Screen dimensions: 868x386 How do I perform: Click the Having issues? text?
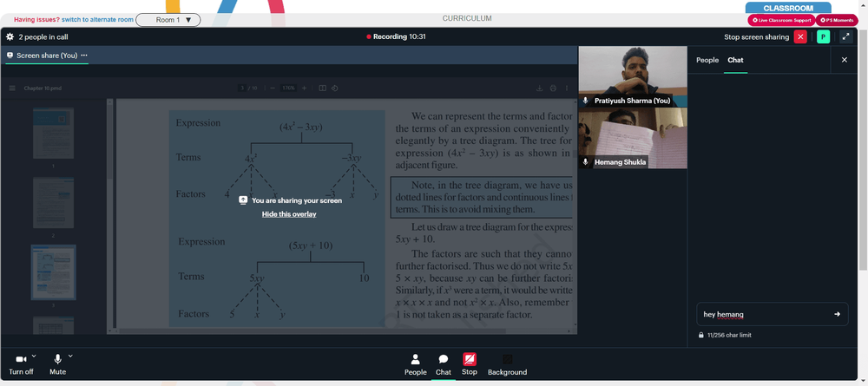(x=36, y=20)
